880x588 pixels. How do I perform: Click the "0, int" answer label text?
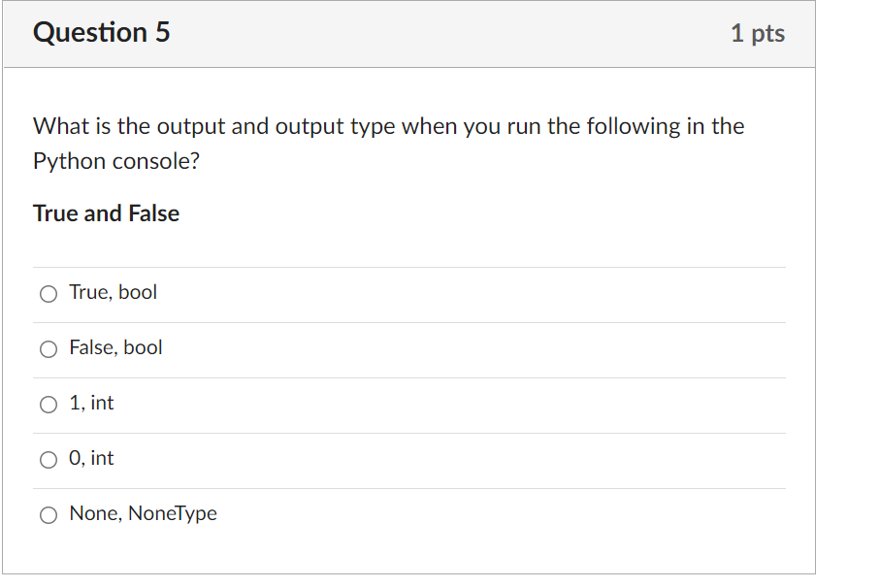pyautogui.click(x=91, y=459)
